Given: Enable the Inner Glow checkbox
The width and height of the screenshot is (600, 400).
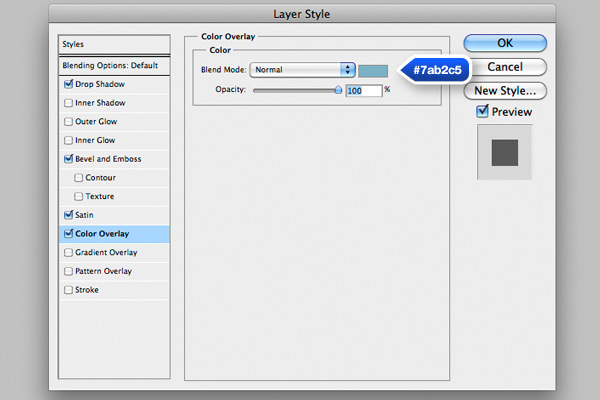Looking at the screenshot, I should (68, 140).
